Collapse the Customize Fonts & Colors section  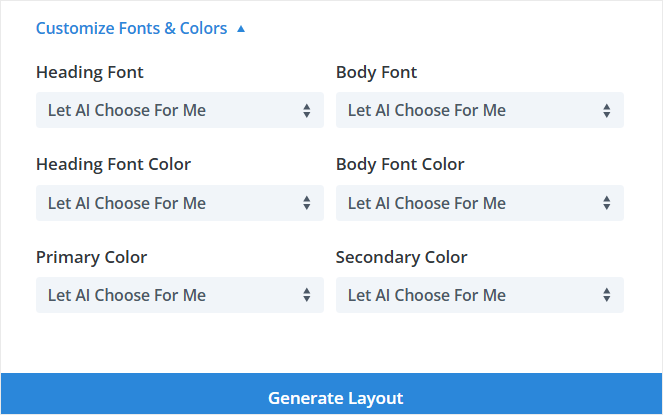[x=140, y=28]
